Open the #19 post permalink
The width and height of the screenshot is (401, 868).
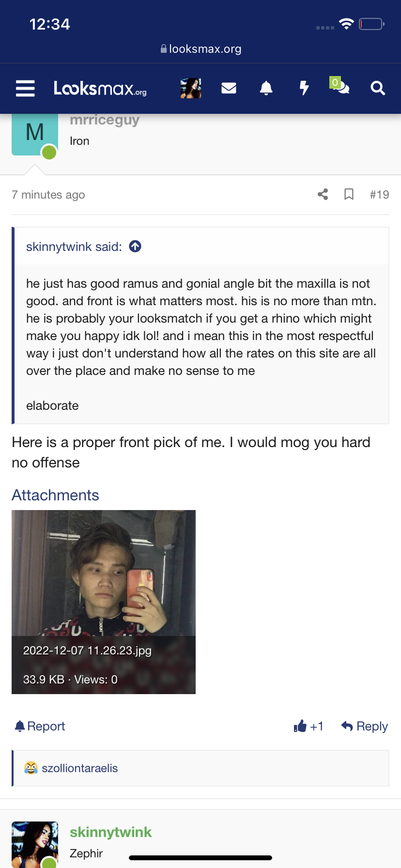click(379, 195)
